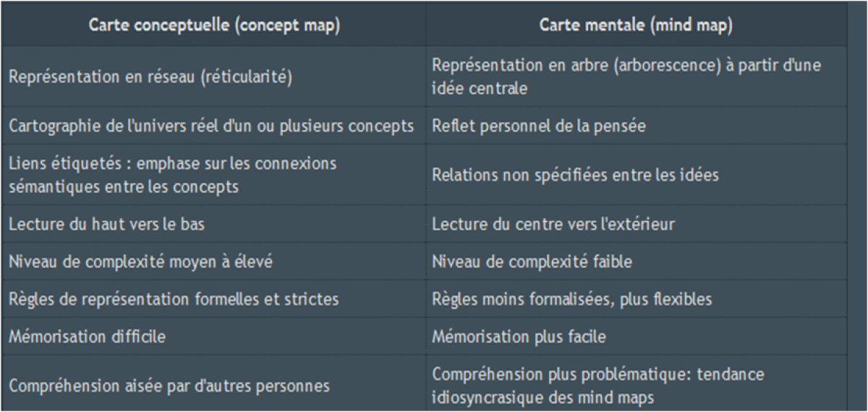Click the words 'idiosyncrasique des mind maps'

coord(545,397)
